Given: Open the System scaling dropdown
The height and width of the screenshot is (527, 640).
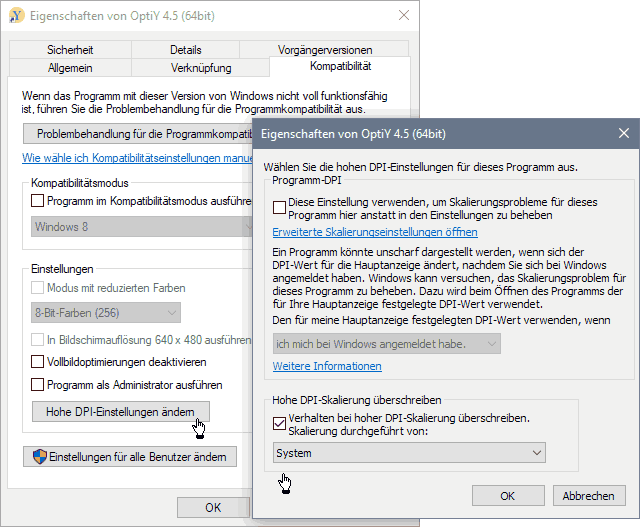Looking at the screenshot, I should [410, 453].
